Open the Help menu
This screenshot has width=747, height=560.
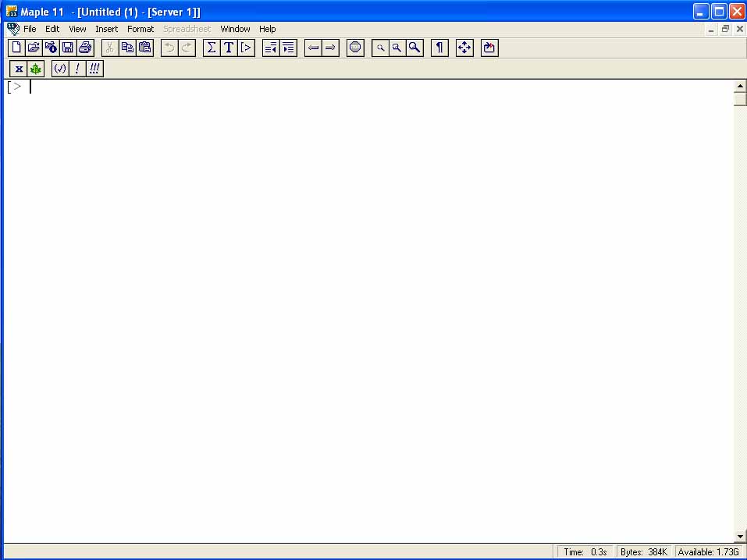(x=267, y=29)
